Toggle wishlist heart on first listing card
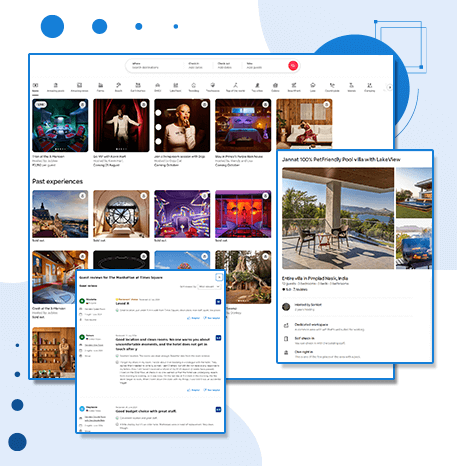The image size is (457, 466). tap(82, 105)
